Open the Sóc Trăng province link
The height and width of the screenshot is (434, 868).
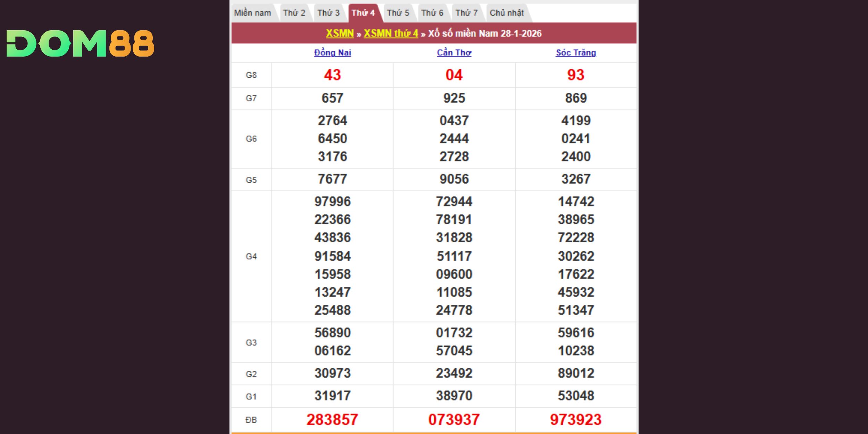tap(576, 53)
